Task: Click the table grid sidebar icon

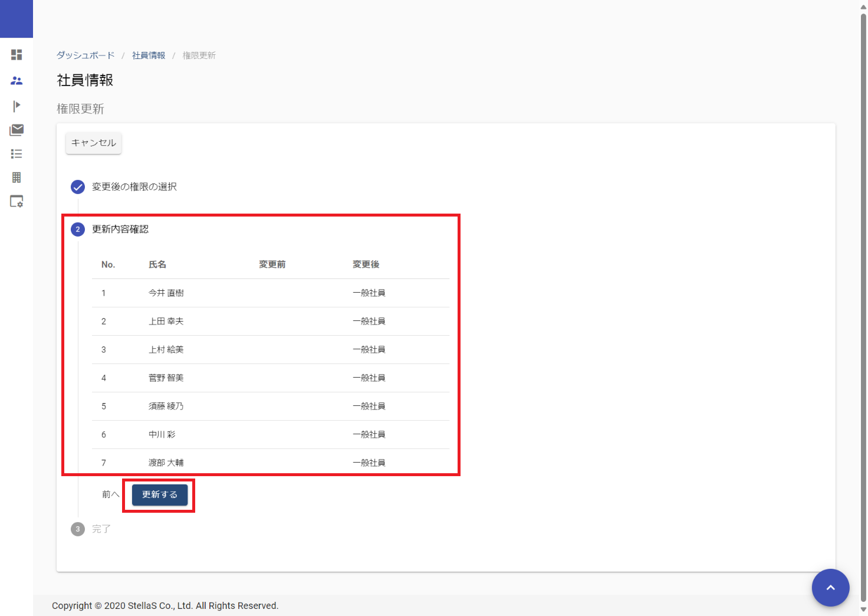Action: (x=17, y=178)
